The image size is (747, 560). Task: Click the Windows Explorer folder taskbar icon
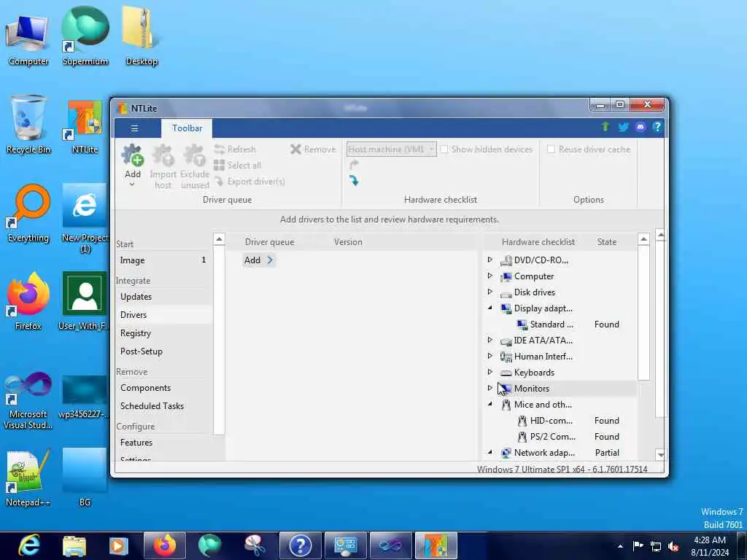74,545
